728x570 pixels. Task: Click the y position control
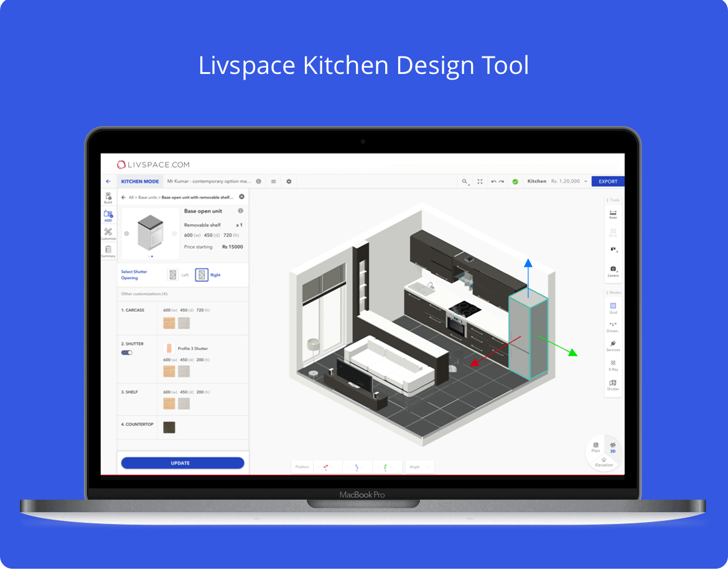click(x=357, y=467)
